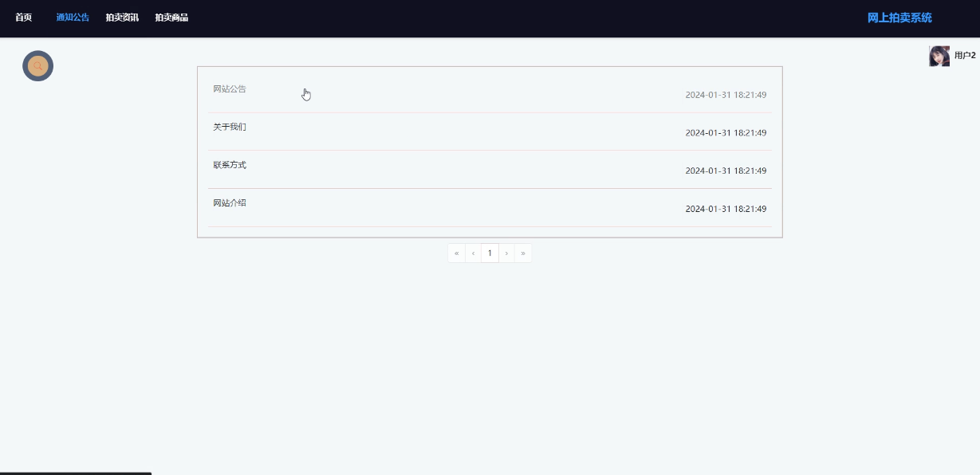Select the 通知公告 navigation item
This screenshot has height=475, width=980.
(x=73, y=18)
